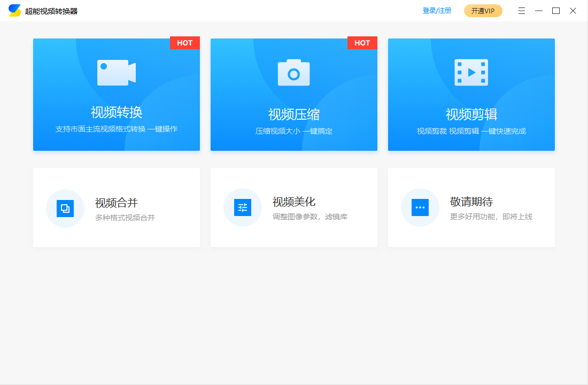The height and width of the screenshot is (385, 588).
Task: Open the 视频美化 feature card
Action: 293,207
